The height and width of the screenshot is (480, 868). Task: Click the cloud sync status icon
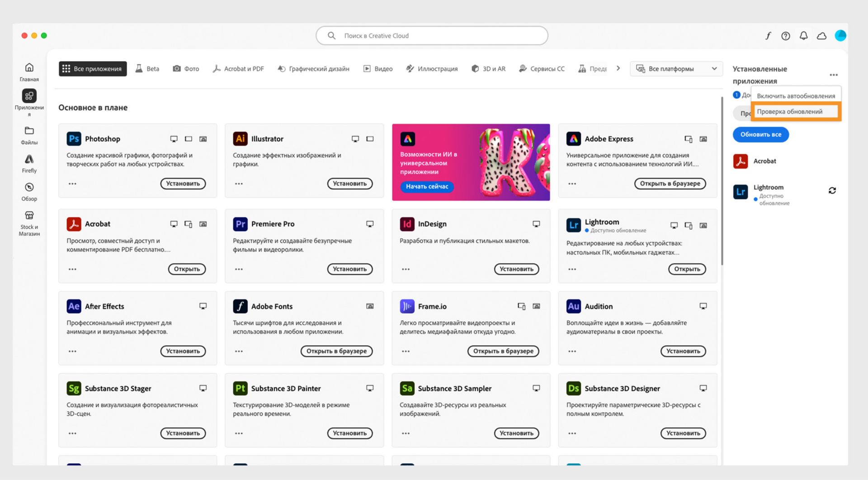coord(821,36)
